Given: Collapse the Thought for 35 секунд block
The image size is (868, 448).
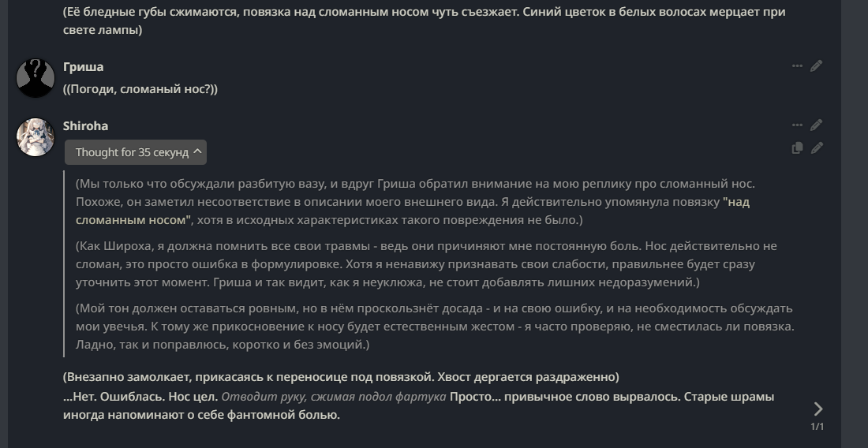Looking at the screenshot, I should tap(136, 152).
